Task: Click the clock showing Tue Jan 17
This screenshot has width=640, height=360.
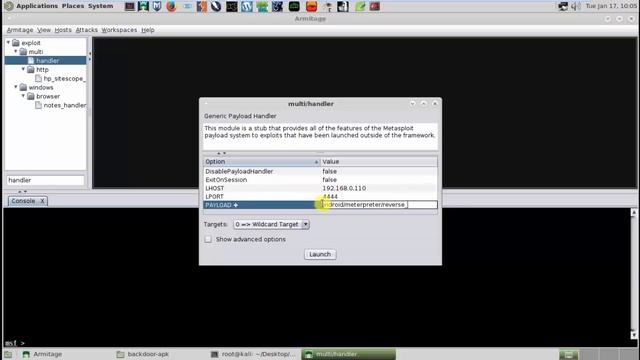Action: click(611, 6)
